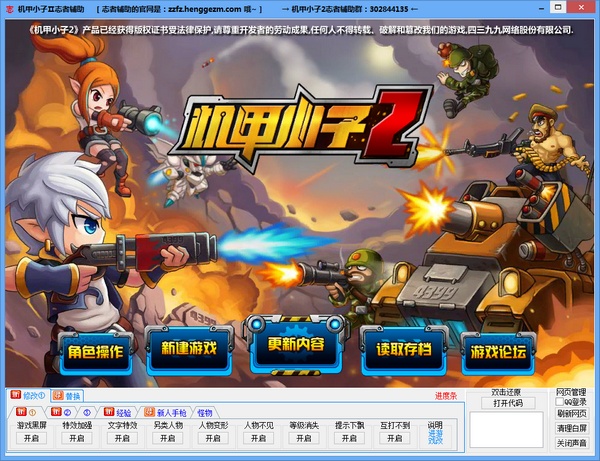
Task: Click the 角色操作 game button
Action: (x=96, y=352)
